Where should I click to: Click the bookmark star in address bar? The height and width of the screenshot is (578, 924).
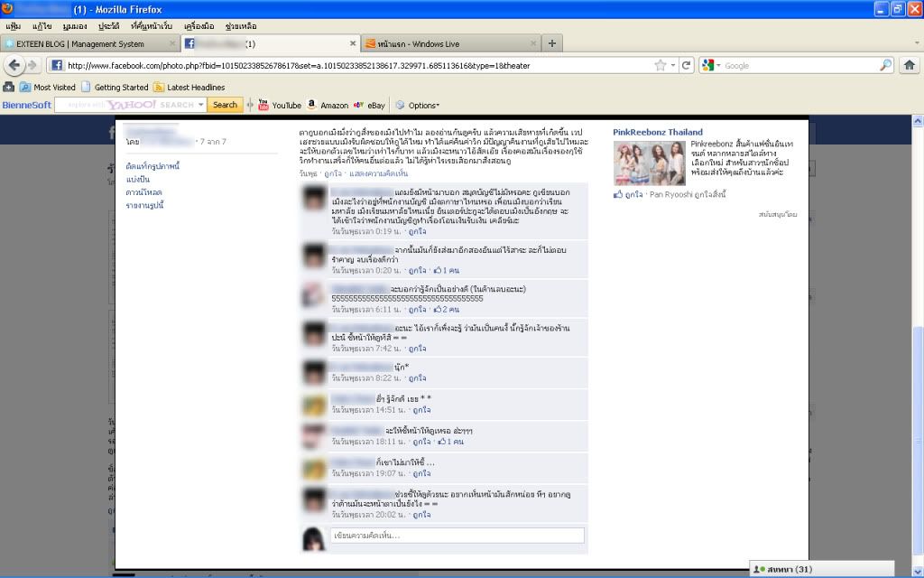(x=661, y=65)
